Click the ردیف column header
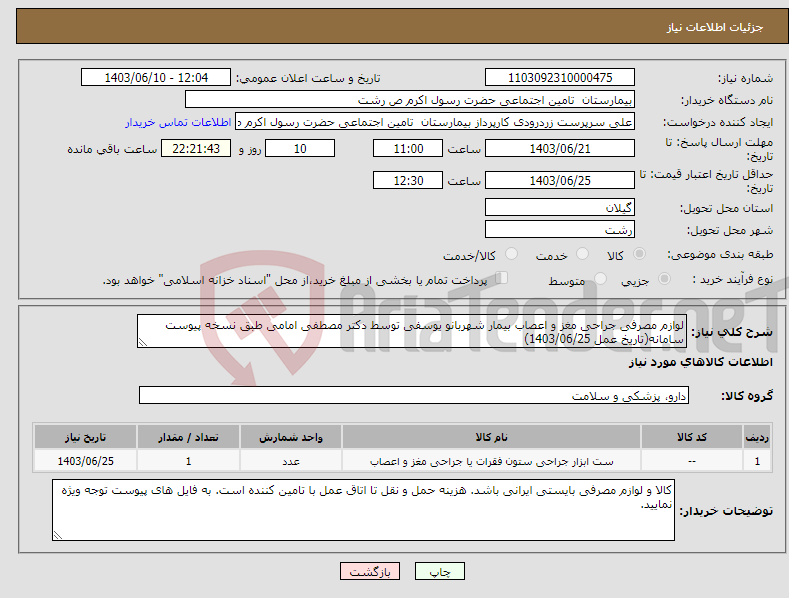The image size is (789, 598). [757, 437]
